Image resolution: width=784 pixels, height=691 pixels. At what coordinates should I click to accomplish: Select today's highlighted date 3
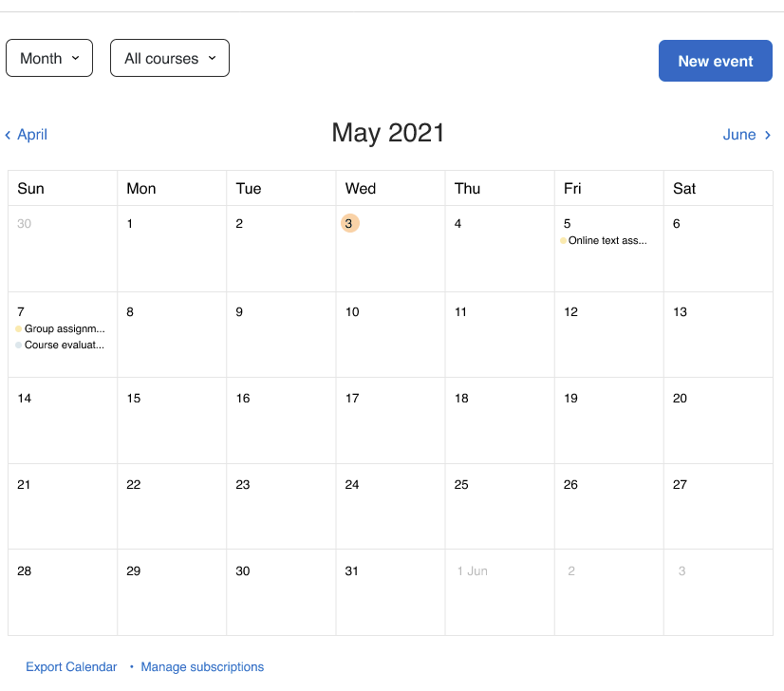click(x=349, y=223)
